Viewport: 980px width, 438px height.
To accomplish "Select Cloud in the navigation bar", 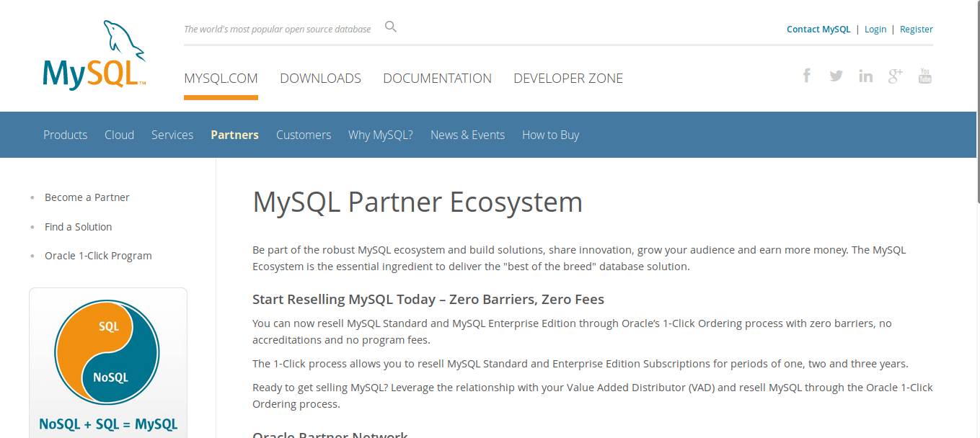I will (x=119, y=135).
